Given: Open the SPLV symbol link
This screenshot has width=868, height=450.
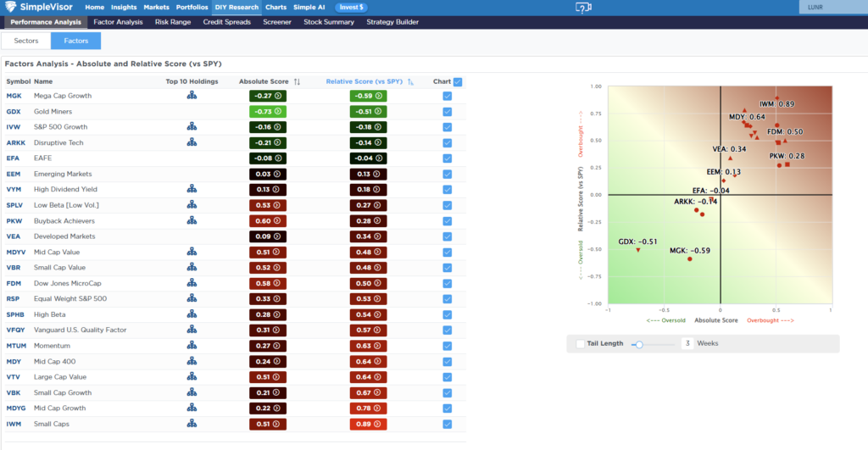Looking at the screenshot, I should [x=14, y=205].
